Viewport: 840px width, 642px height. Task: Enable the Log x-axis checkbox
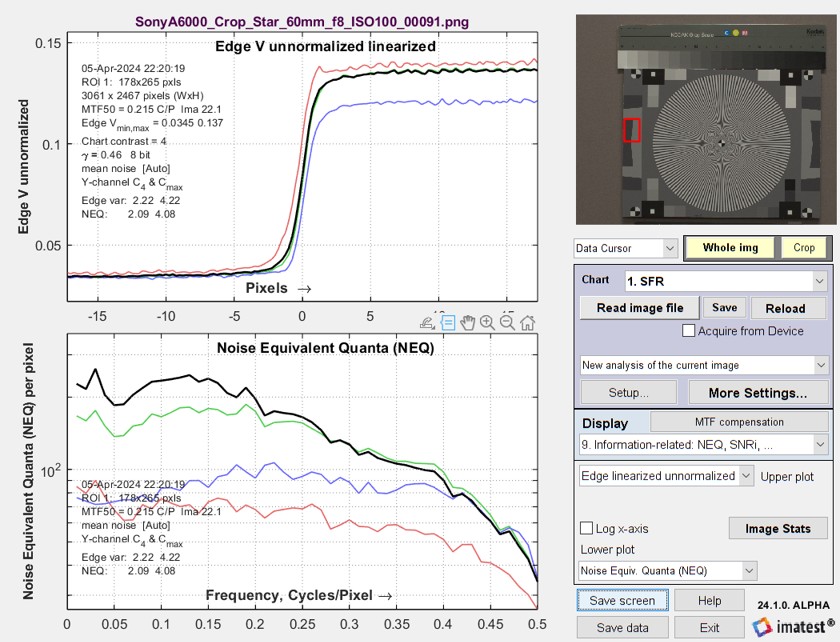tap(587, 528)
